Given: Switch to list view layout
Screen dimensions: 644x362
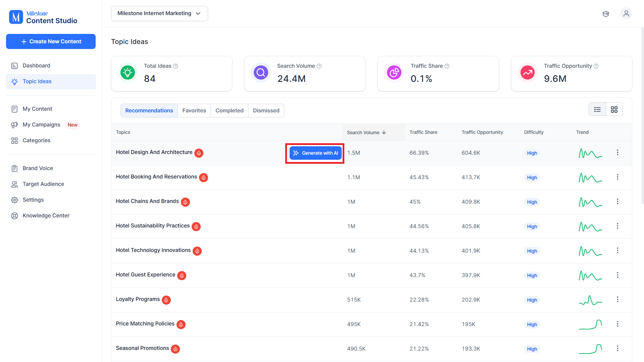Looking at the screenshot, I should pyautogui.click(x=597, y=109).
